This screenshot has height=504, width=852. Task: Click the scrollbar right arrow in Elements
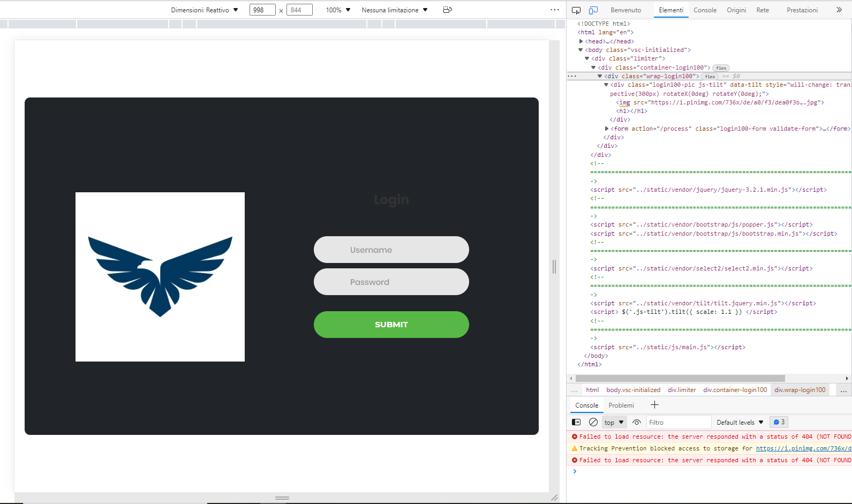(847, 378)
